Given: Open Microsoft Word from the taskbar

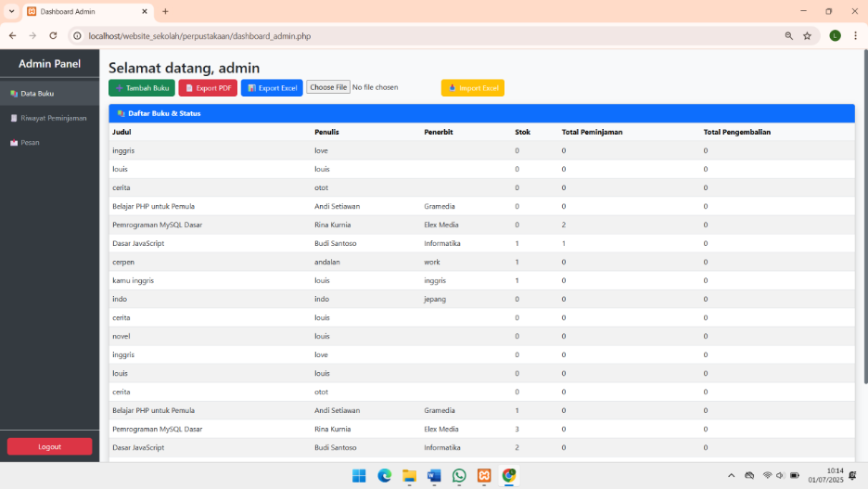Looking at the screenshot, I should tap(434, 476).
